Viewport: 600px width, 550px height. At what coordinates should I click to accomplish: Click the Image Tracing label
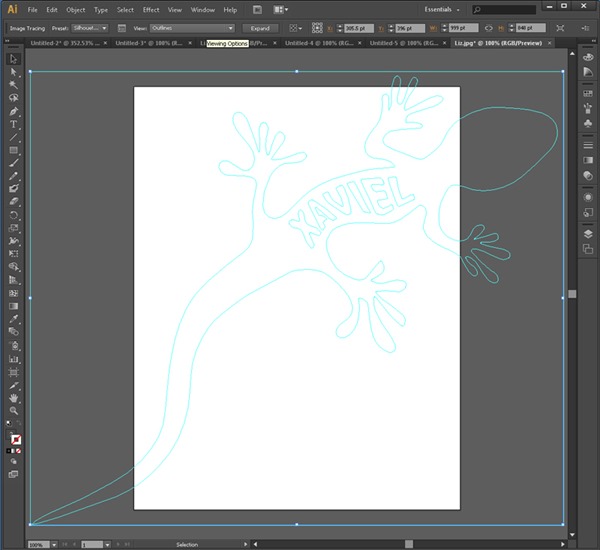pyautogui.click(x=27, y=28)
